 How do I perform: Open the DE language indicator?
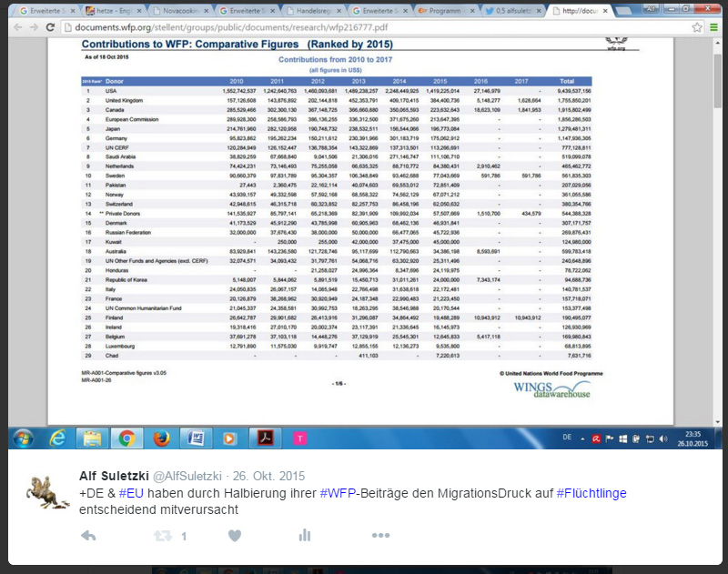pos(567,438)
